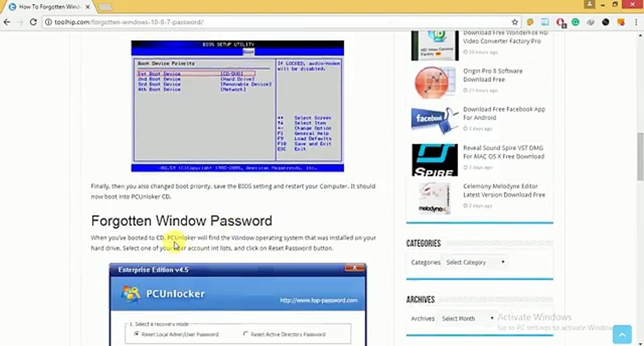This screenshot has height=346, width=644.
Task: Open the Reveal Sound Spire VST article link
Action: 504,152
